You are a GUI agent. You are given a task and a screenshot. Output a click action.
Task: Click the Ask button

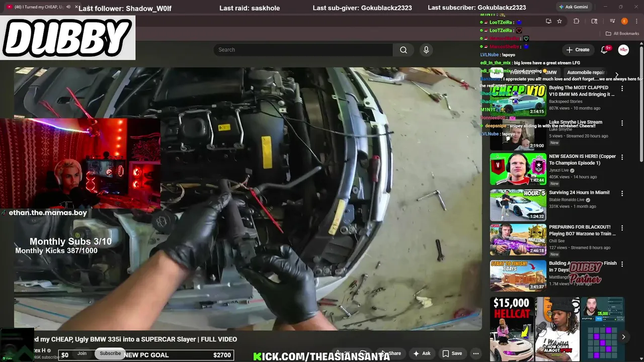pos(422,353)
